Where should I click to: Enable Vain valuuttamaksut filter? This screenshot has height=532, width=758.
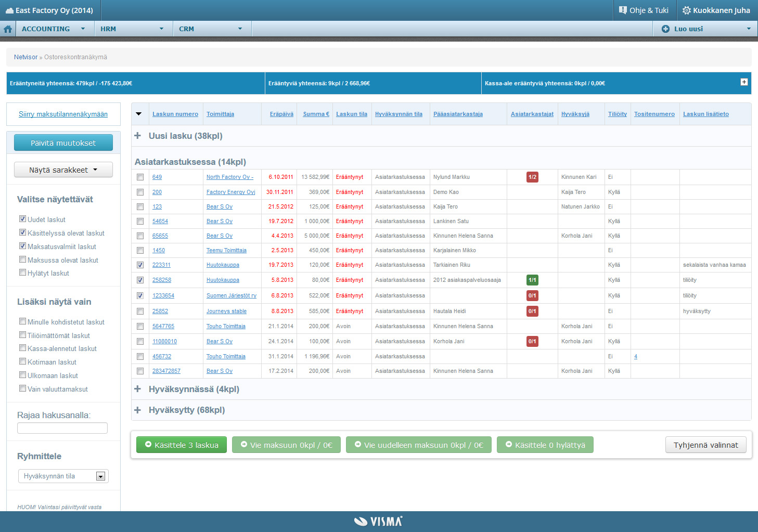pos(22,388)
